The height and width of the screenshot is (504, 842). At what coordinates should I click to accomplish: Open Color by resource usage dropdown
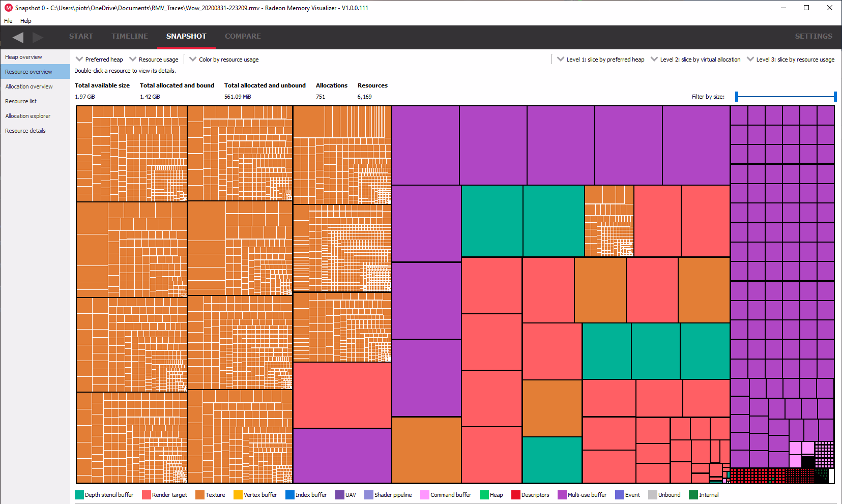click(x=224, y=60)
